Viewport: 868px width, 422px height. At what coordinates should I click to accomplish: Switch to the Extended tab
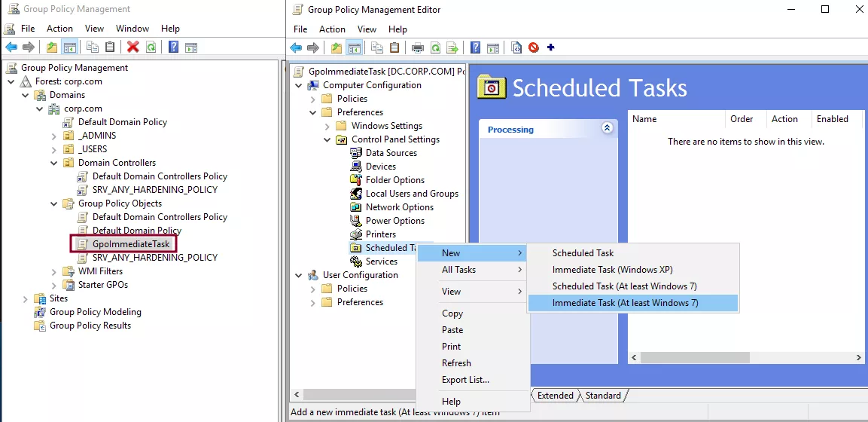[556, 396]
